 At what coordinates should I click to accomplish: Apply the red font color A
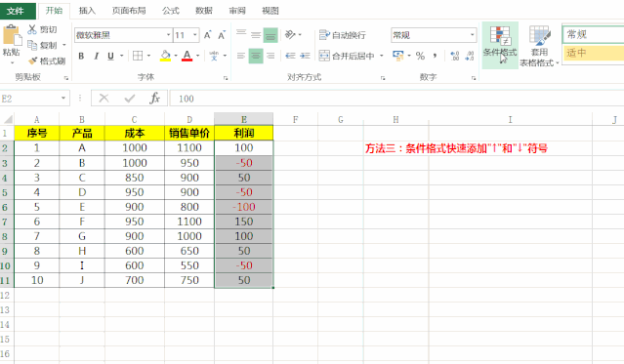tap(187, 56)
